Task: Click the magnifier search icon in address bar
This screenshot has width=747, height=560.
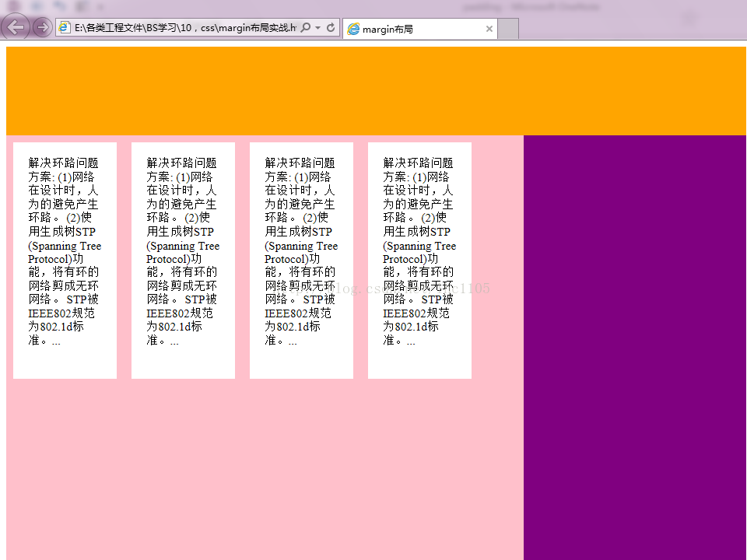Action: (x=306, y=28)
